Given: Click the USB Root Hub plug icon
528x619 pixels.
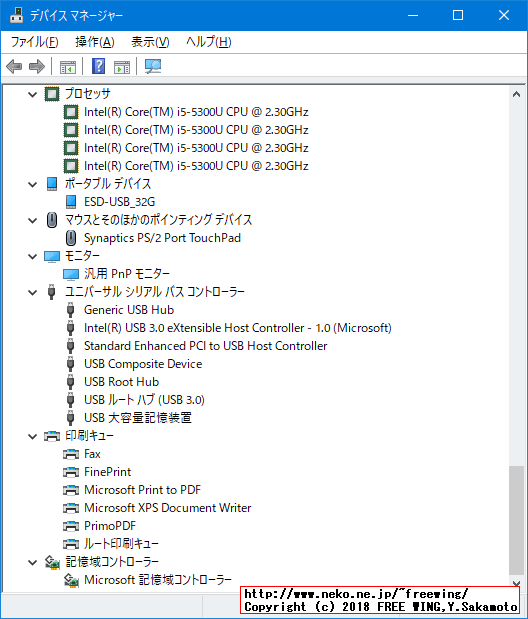Looking at the screenshot, I should tap(71, 382).
